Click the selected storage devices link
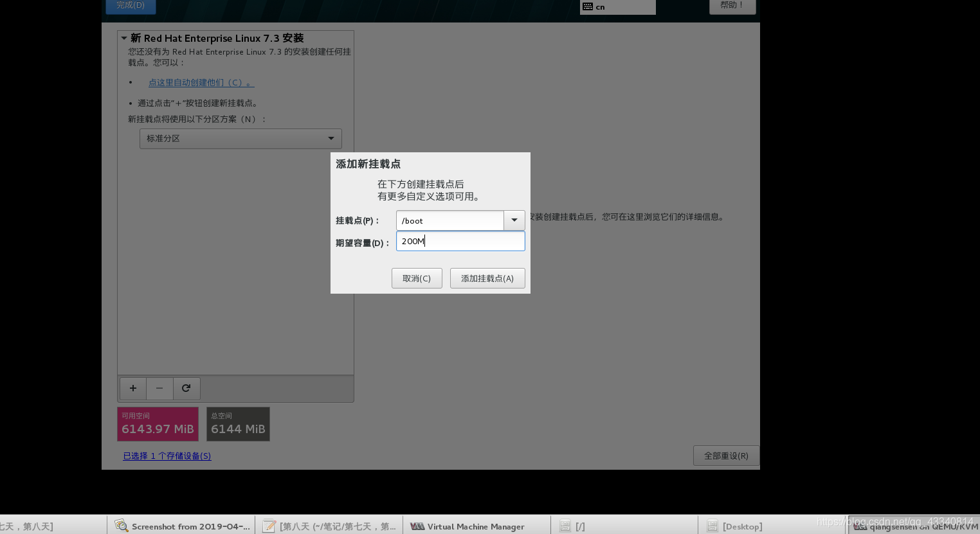Viewport: 980px width, 534px height. 167,456
